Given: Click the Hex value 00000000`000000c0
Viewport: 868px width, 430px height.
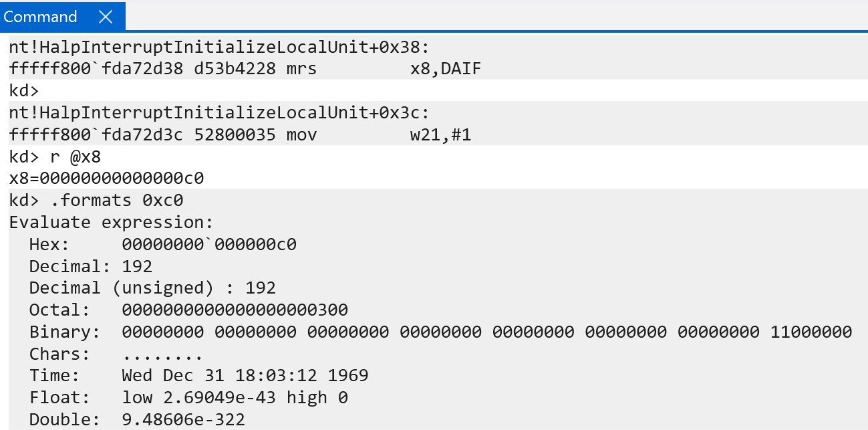Looking at the screenshot, I should [209, 244].
